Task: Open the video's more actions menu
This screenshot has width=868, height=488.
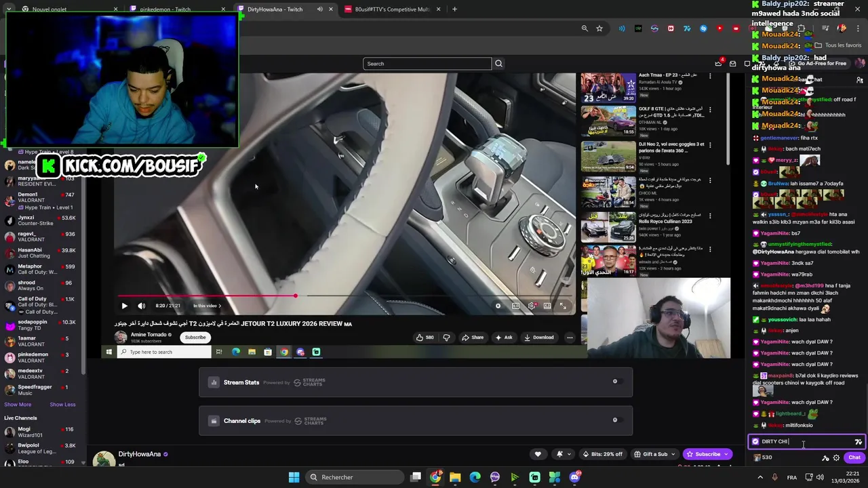Action: pyautogui.click(x=570, y=338)
